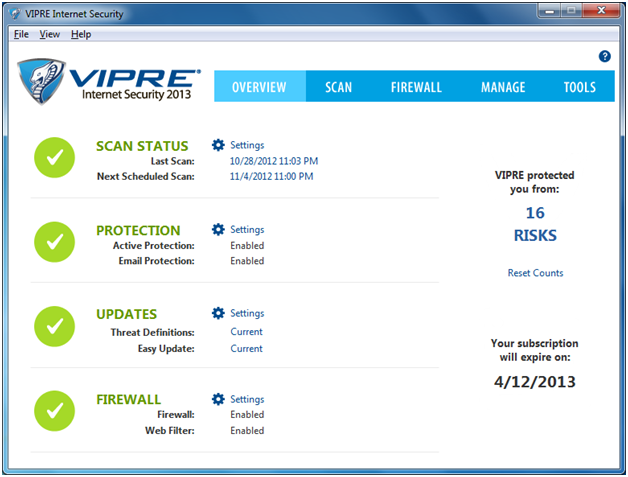Switch to the Scan tab
The height and width of the screenshot is (477, 628).
click(x=338, y=87)
